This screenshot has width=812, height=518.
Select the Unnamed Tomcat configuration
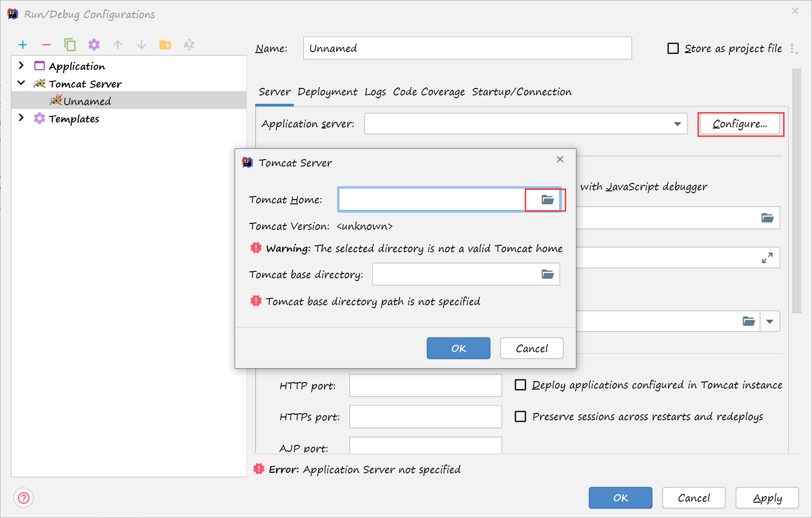(x=129, y=101)
